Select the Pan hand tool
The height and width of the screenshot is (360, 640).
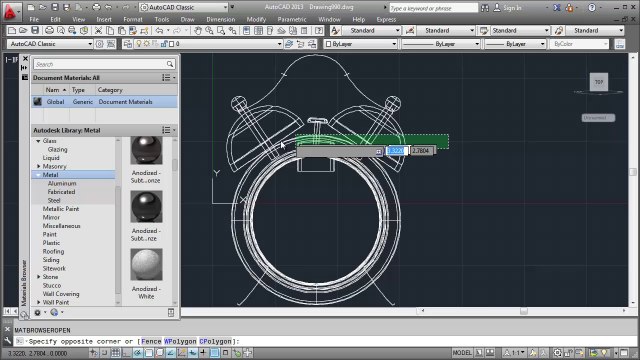(198, 31)
